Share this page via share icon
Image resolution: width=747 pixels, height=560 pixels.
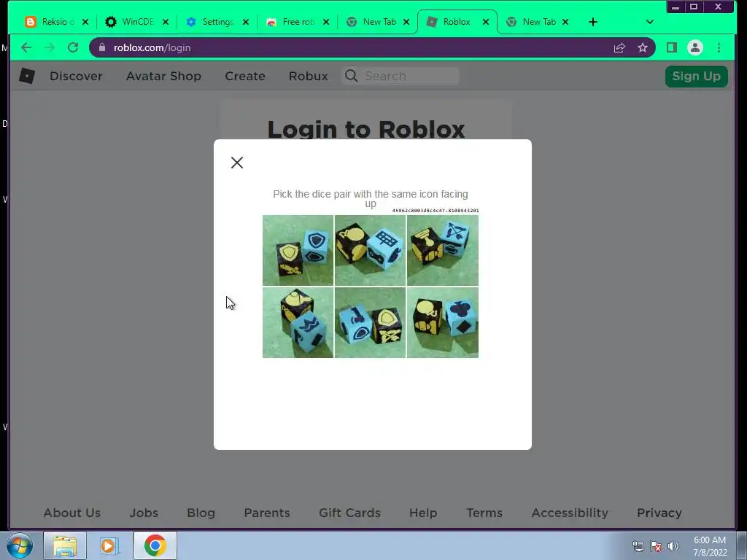pos(619,47)
